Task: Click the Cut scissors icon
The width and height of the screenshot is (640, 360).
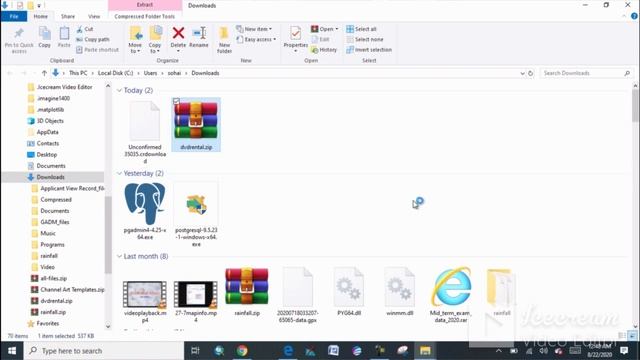Action: 80,29
